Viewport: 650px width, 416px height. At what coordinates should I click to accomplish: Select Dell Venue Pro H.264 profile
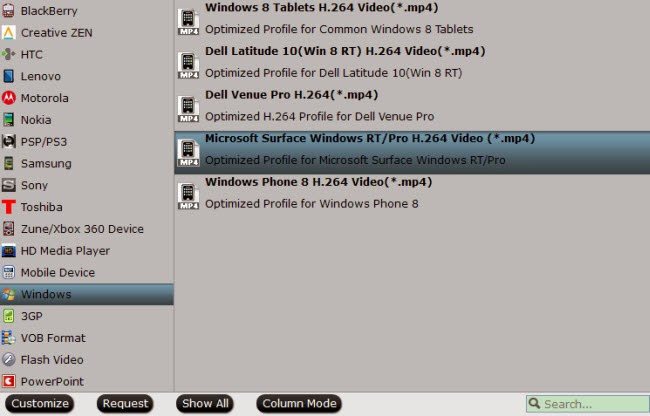[412, 109]
